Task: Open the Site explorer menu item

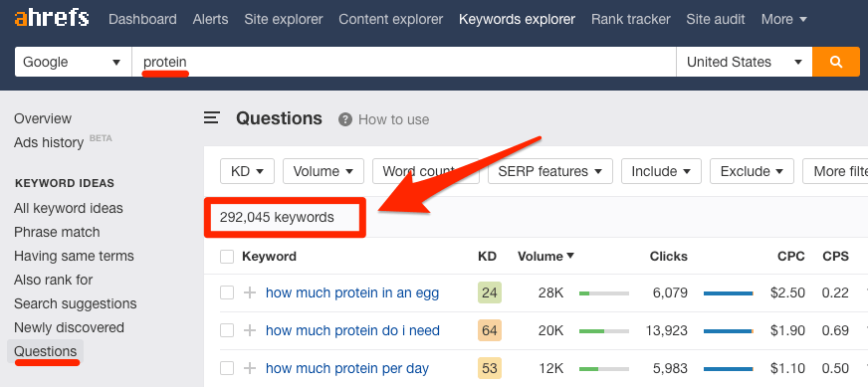Action: coord(284,19)
